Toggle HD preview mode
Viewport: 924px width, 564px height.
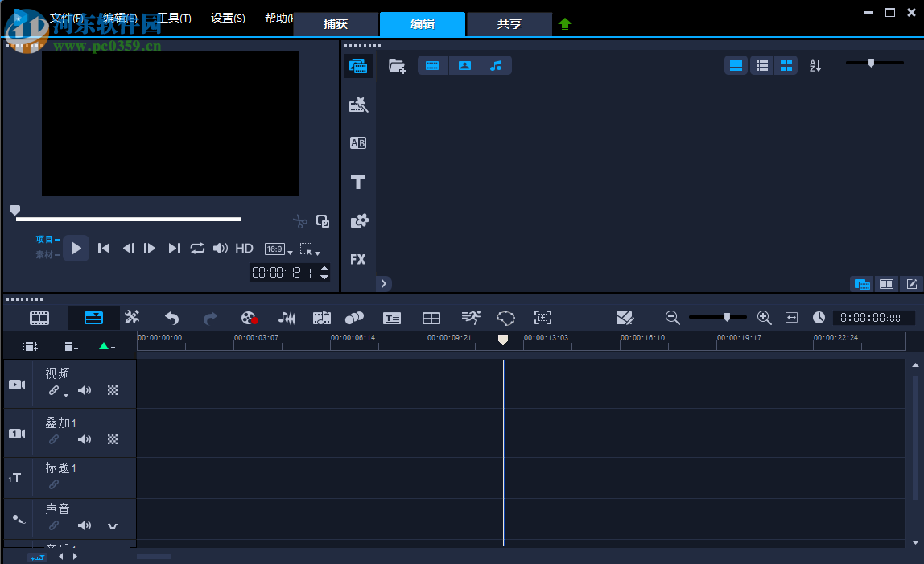[244, 248]
